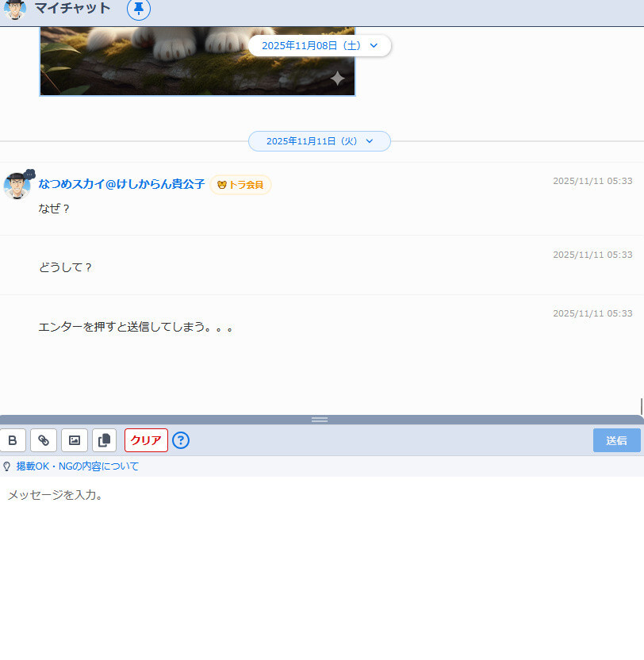644x660 pixels.
Task: Clear the message with the クリア button
Action: pyautogui.click(x=145, y=440)
